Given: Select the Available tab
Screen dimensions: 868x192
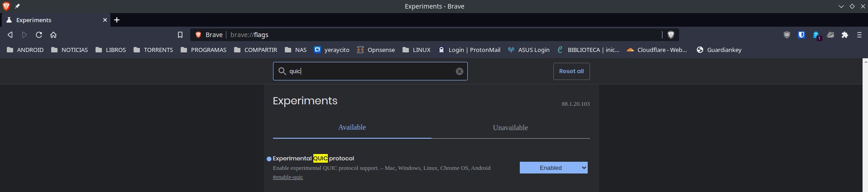Looking at the screenshot, I should pos(352,127).
